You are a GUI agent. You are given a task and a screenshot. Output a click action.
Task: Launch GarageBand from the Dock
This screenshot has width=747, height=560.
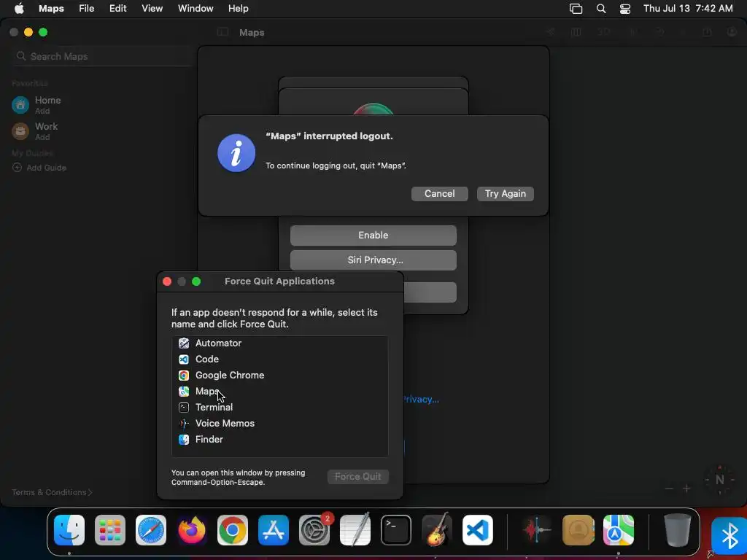pyautogui.click(x=437, y=530)
